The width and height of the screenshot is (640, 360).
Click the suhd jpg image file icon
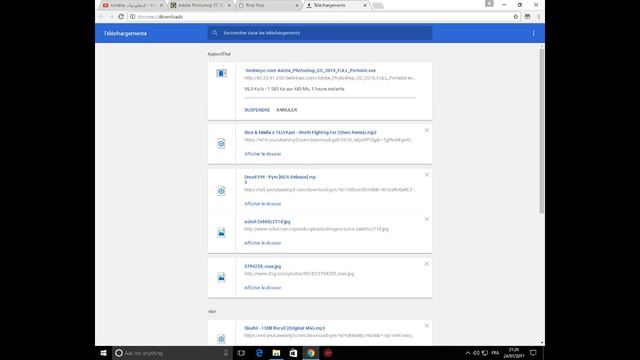click(221, 233)
